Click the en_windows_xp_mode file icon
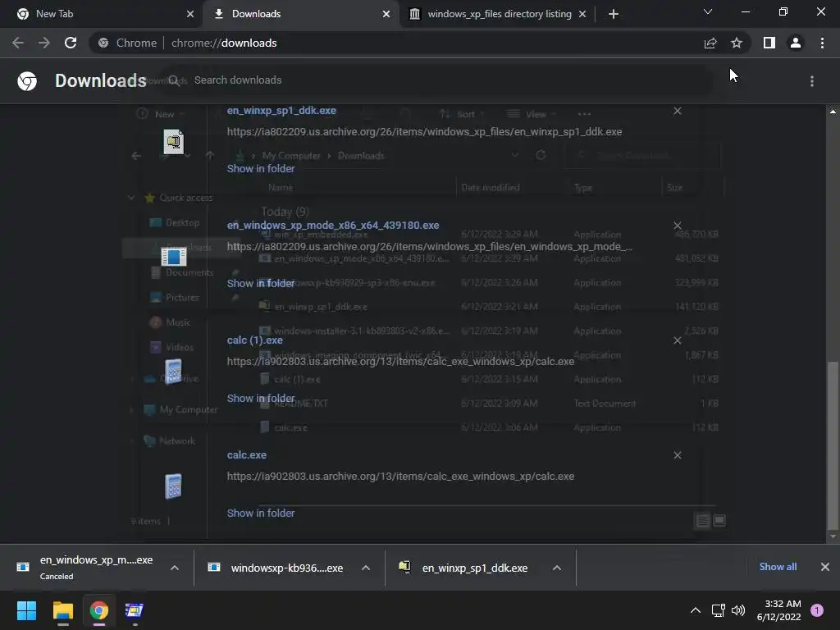840x630 pixels. tap(174, 257)
